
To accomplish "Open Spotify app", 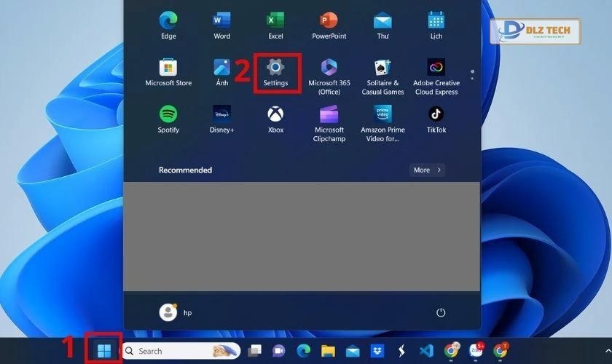I will (168, 119).
